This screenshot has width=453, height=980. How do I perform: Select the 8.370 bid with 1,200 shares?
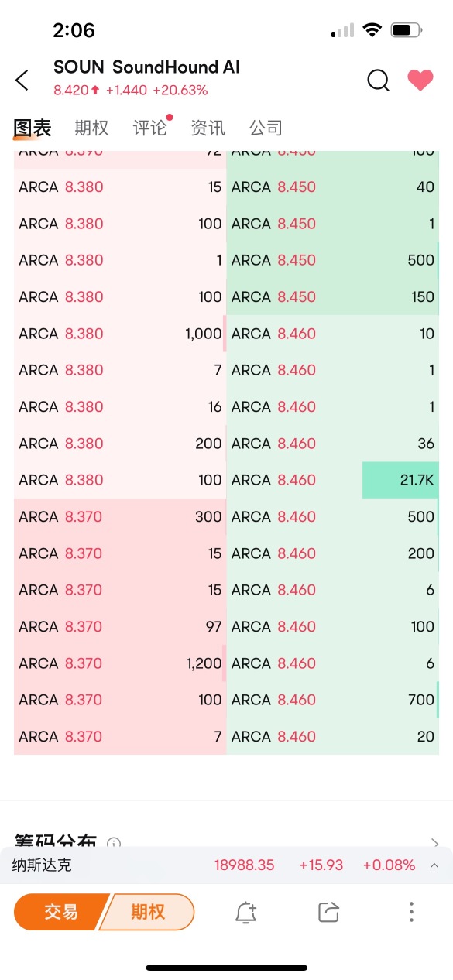click(x=120, y=663)
